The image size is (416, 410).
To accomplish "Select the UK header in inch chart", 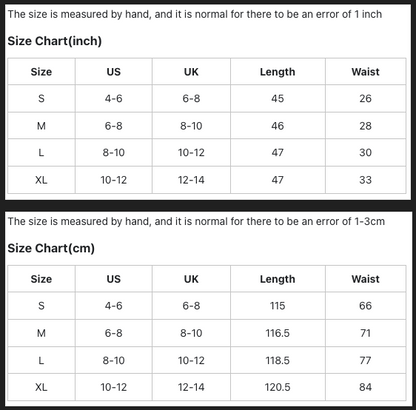I will (191, 72).
